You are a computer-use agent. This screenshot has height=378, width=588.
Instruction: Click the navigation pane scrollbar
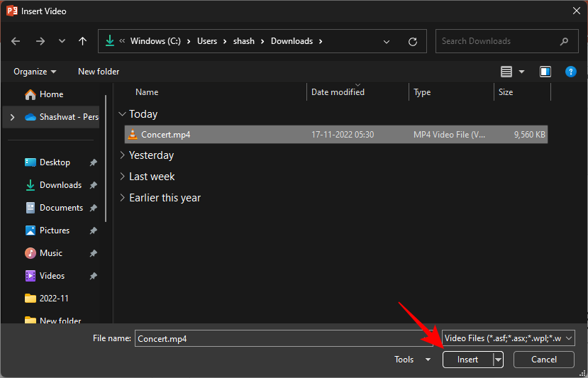click(x=106, y=157)
